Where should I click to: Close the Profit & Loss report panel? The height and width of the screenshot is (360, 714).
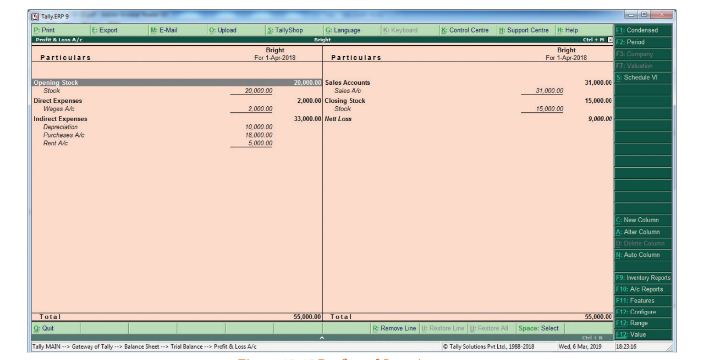[x=610, y=40]
